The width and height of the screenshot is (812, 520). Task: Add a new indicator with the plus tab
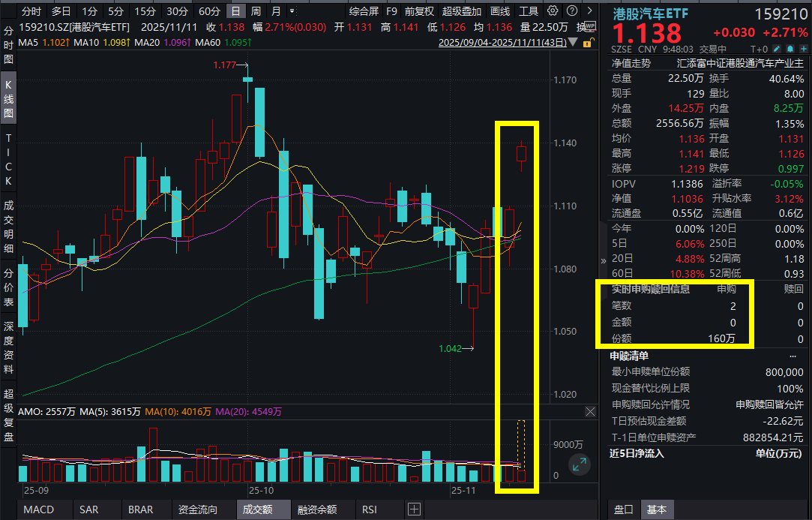(x=414, y=509)
